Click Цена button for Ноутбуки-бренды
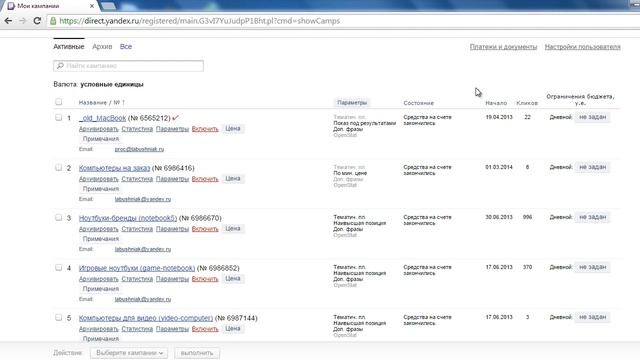The width and height of the screenshot is (640, 360). tap(233, 229)
